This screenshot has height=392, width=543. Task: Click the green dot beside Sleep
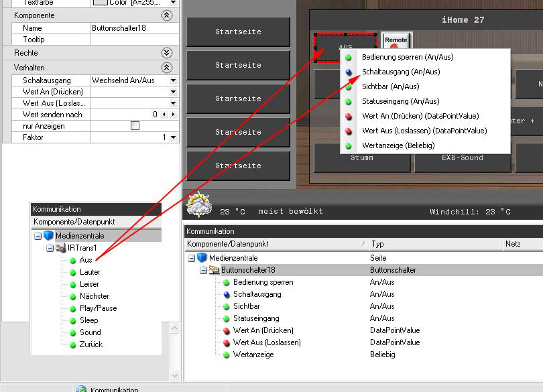[72, 321]
